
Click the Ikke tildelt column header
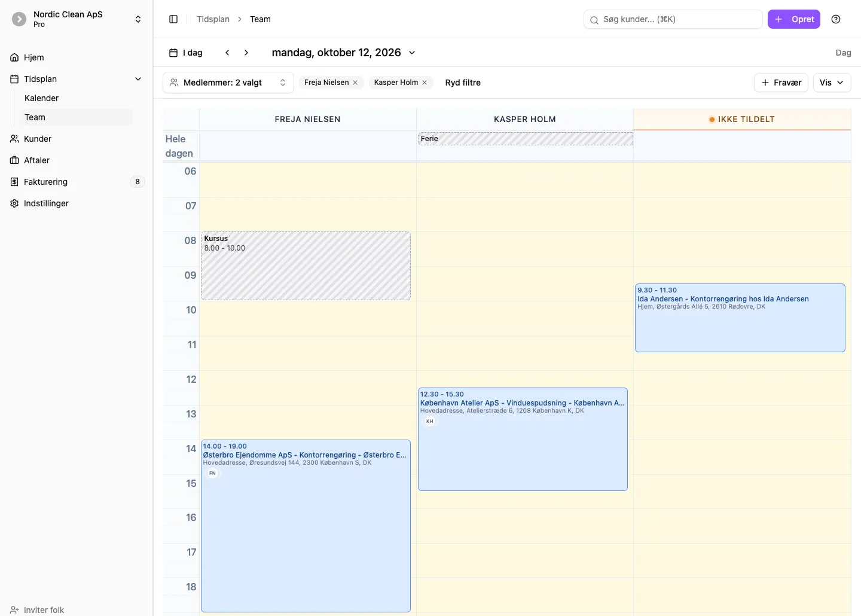pyautogui.click(x=742, y=119)
